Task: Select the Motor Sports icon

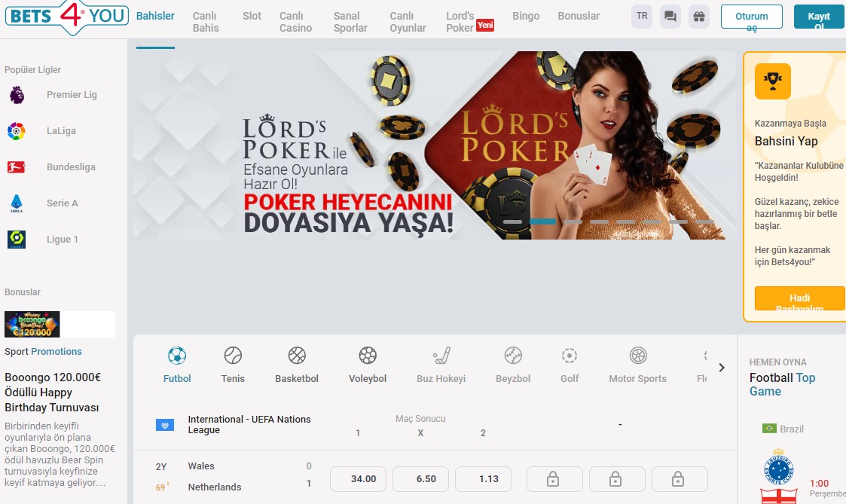Action: tap(638, 356)
